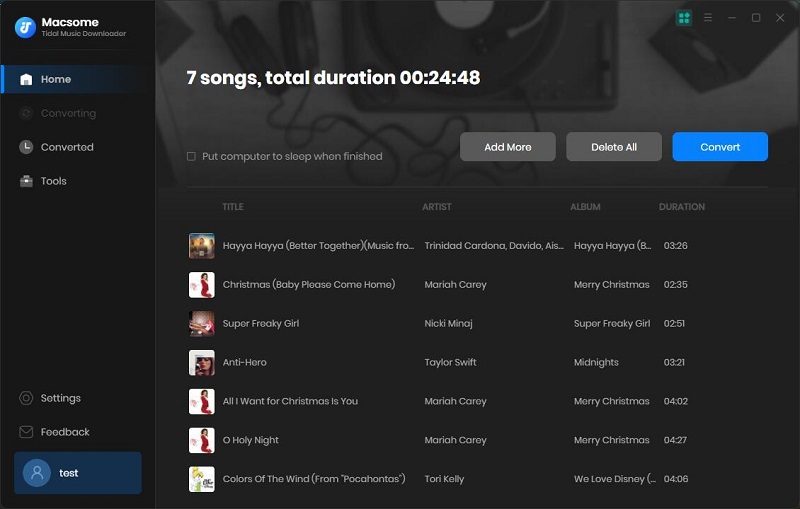Viewport: 800px width, 509px height.
Task: Open the Converting section in the sidebar
Action: tap(78, 113)
